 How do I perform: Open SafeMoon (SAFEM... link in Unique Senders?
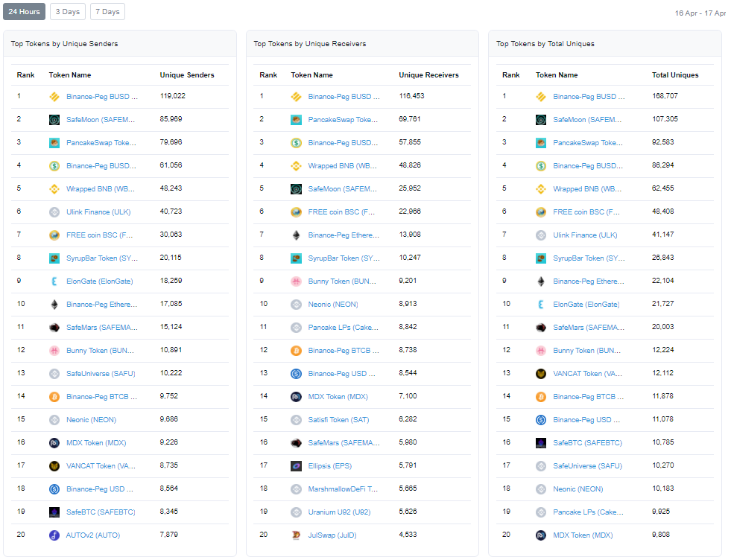[101, 120]
